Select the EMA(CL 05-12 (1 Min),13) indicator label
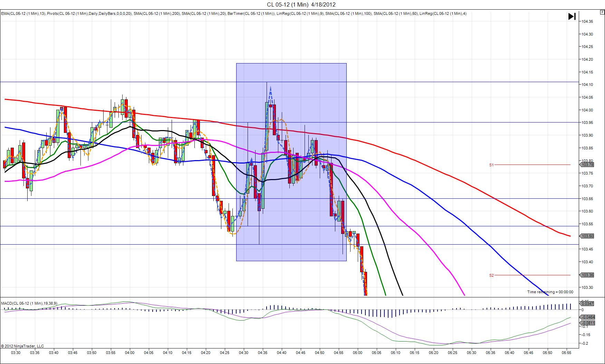Viewport: 605px width, 364px height. pyautogui.click(x=23, y=13)
